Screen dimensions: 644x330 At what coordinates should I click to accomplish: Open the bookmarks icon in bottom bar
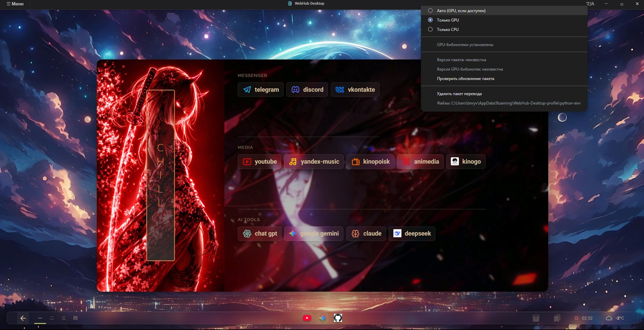click(557, 318)
